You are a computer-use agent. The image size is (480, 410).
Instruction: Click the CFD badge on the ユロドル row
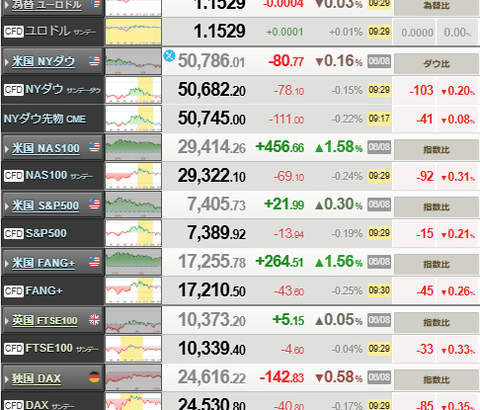[x=14, y=31]
